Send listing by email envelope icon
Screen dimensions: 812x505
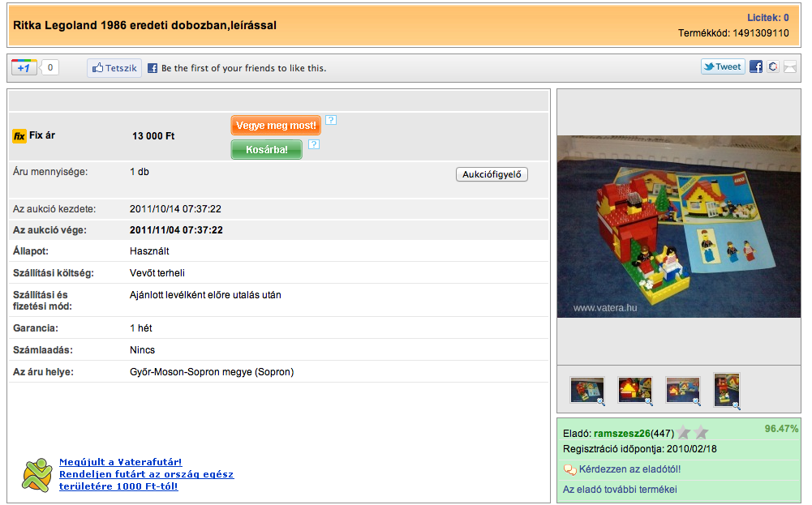(x=790, y=66)
